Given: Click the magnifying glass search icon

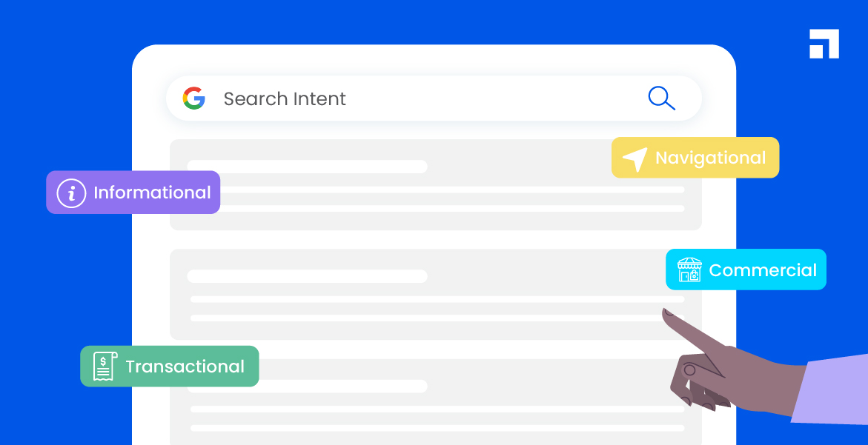Looking at the screenshot, I should 660,98.
